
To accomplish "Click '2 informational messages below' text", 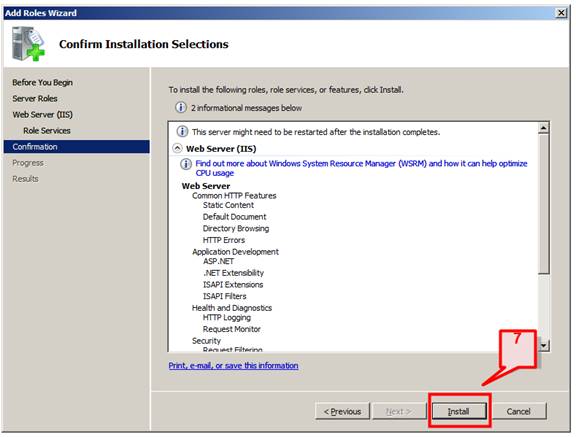I will click(x=246, y=108).
